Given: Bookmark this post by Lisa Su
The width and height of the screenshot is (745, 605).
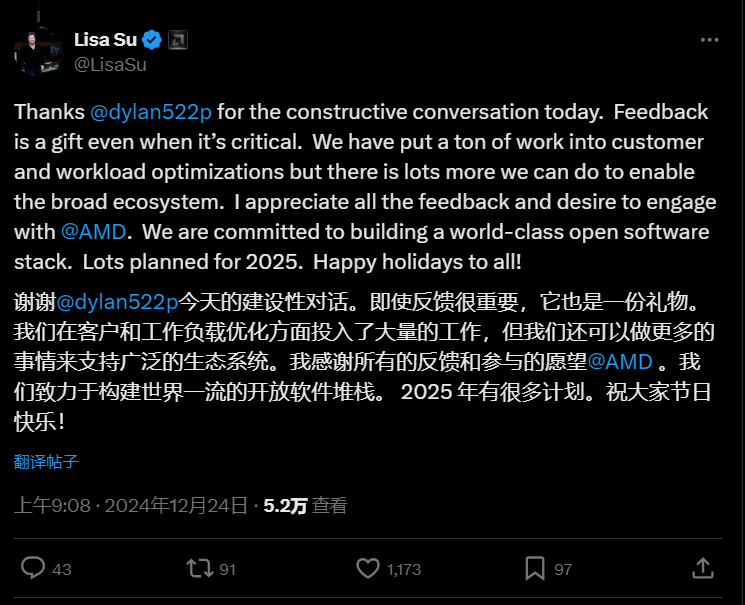Looking at the screenshot, I should tap(535, 568).
